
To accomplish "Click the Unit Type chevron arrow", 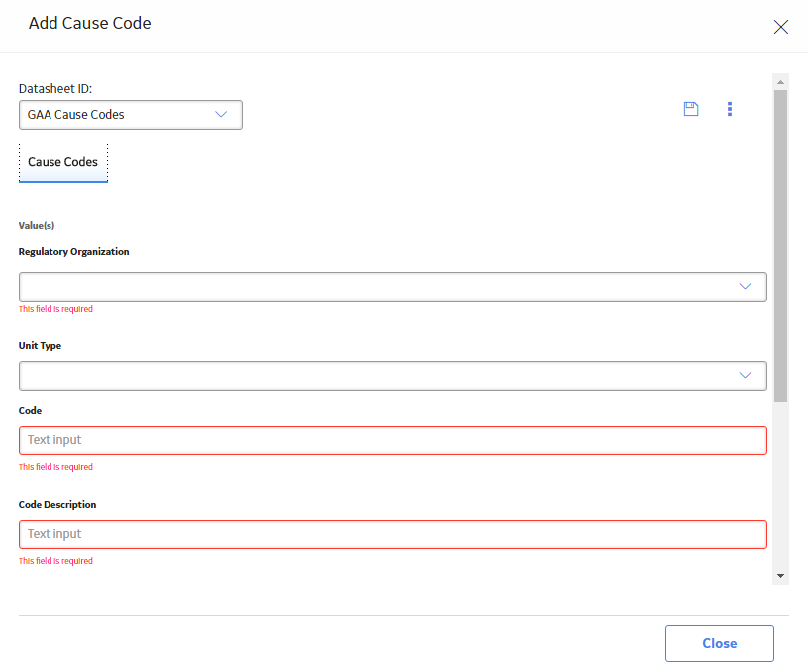I will (746, 375).
